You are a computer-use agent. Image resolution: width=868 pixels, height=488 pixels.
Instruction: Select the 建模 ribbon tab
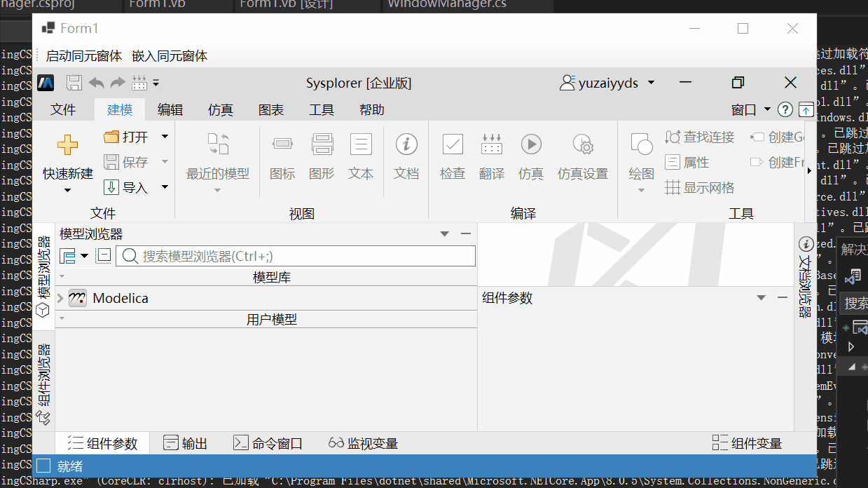[120, 110]
